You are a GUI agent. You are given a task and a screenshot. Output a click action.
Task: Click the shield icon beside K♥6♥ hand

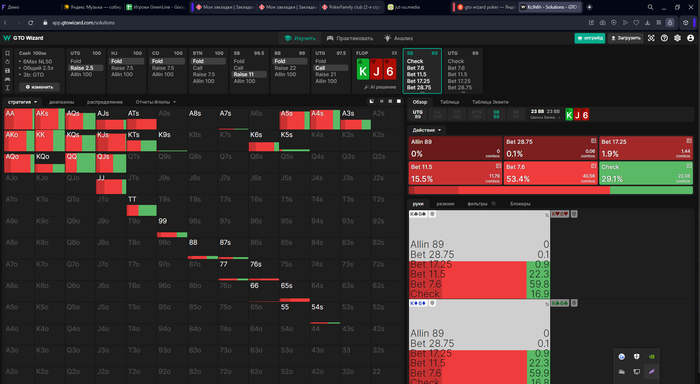(x=575, y=214)
